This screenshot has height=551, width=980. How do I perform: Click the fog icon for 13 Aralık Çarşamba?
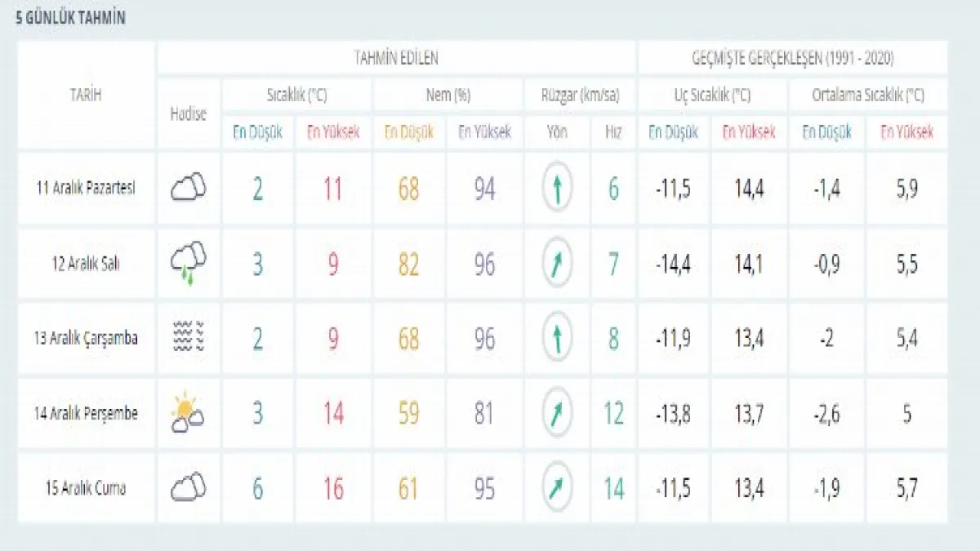(188, 338)
